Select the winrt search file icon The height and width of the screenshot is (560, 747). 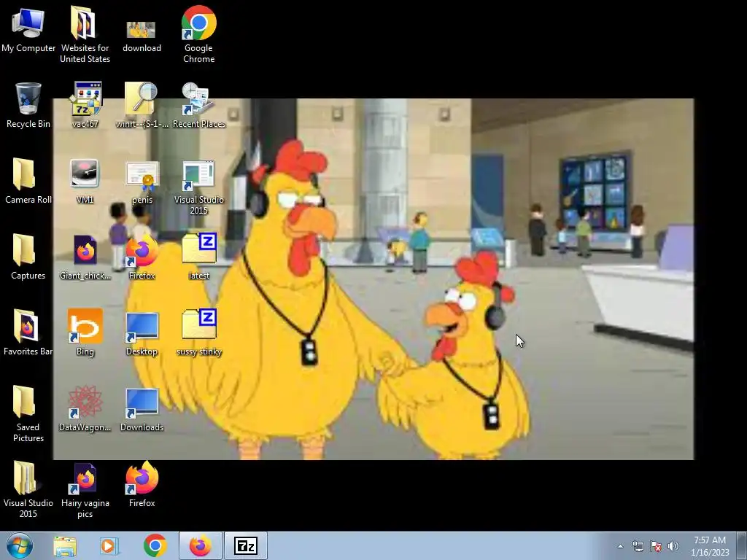(142, 105)
